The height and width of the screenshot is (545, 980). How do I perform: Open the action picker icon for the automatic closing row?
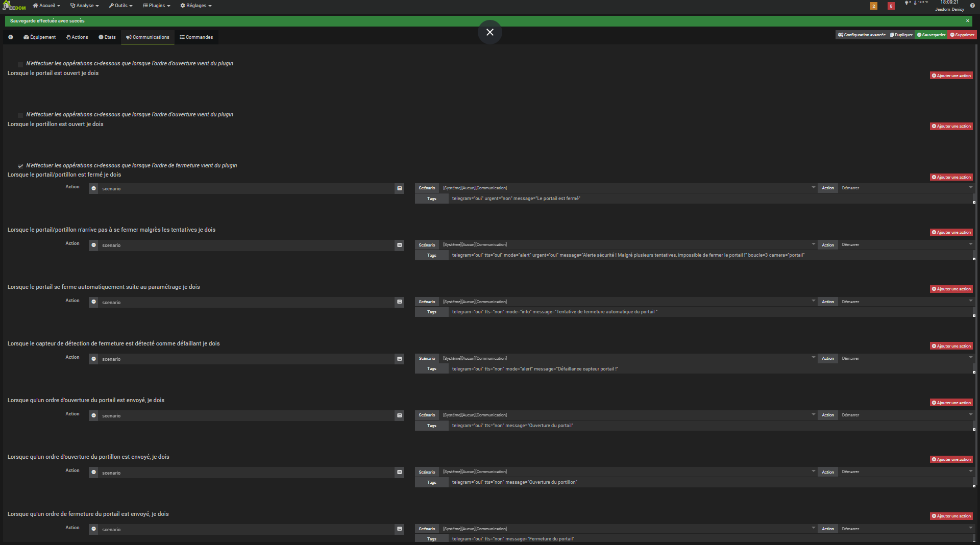pyautogui.click(x=400, y=302)
